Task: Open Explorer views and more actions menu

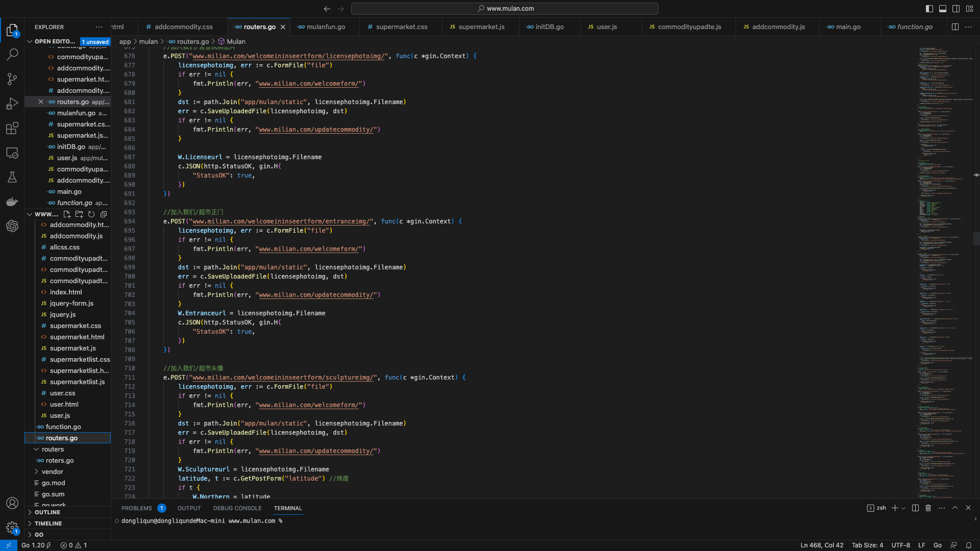Action: pyautogui.click(x=99, y=27)
